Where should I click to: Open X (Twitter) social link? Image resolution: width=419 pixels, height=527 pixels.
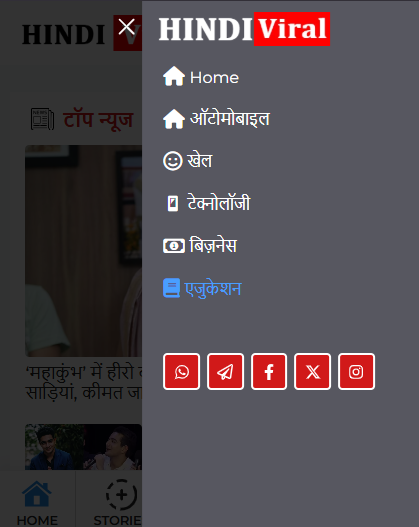coord(312,372)
